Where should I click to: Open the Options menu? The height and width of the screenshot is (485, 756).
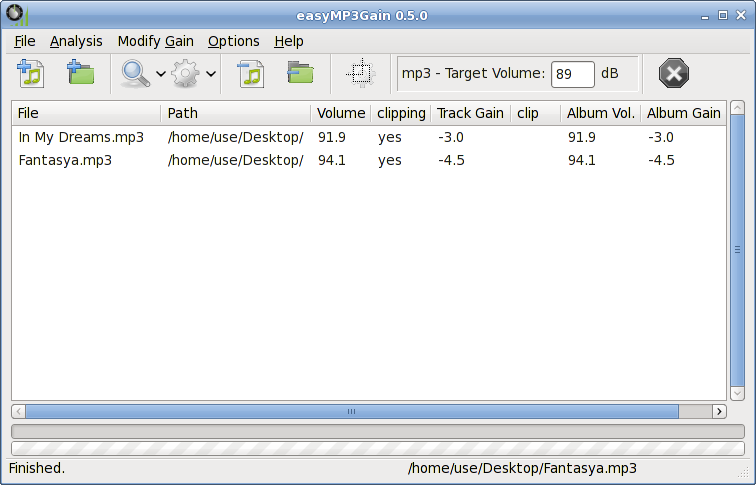234,41
